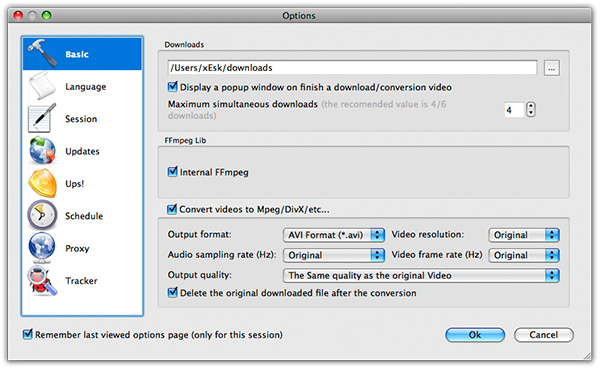
Task: Switch to the Session page
Action: [82, 119]
